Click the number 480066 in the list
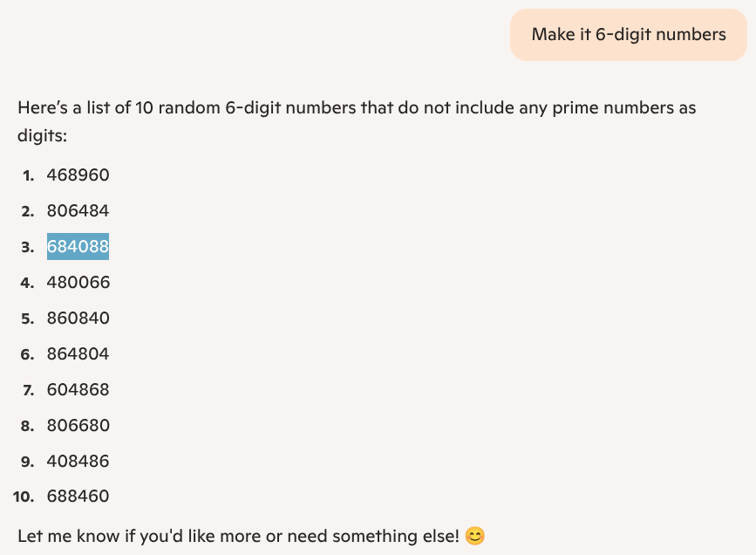This screenshot has height=555, width=756. (x=78, y=283)
